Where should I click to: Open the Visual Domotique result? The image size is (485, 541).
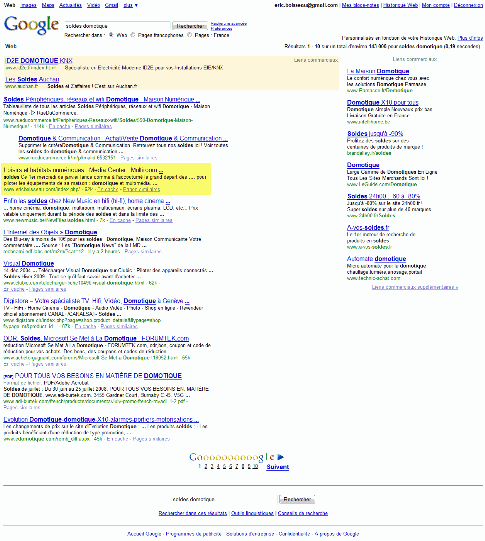click(29, 264)
